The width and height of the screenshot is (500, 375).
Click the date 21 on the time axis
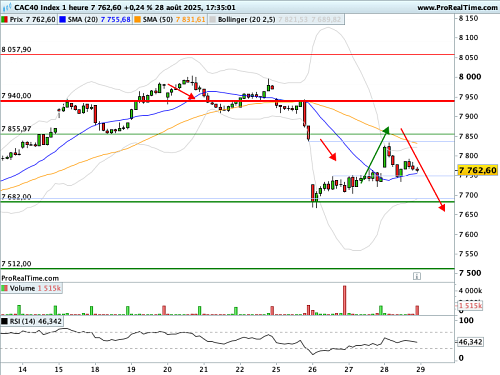[204, 369]
